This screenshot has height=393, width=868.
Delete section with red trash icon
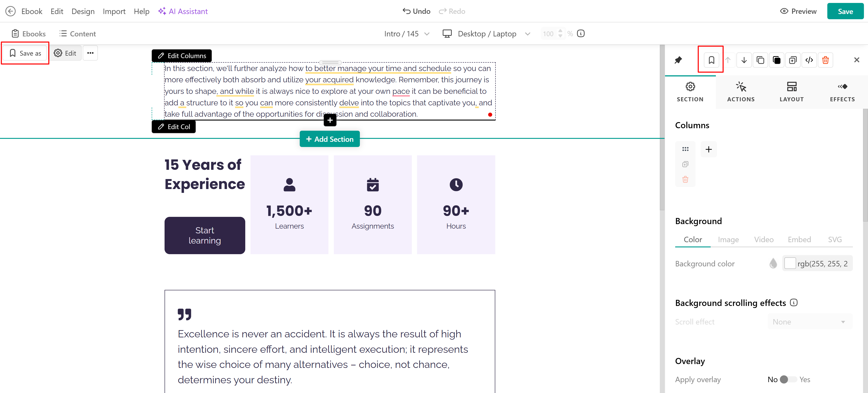click(825, 60)
